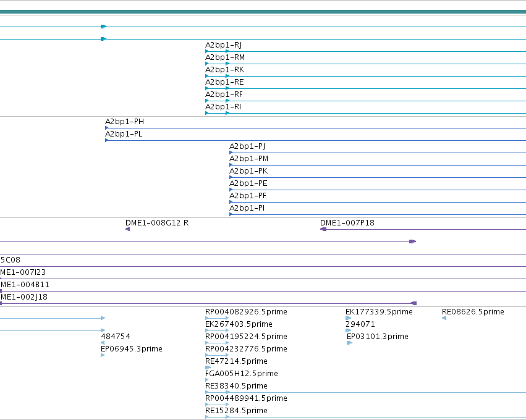Click the A2bp1-PJ protein feature label
Viewport: 526px width, 420px height.
[247, 146]
